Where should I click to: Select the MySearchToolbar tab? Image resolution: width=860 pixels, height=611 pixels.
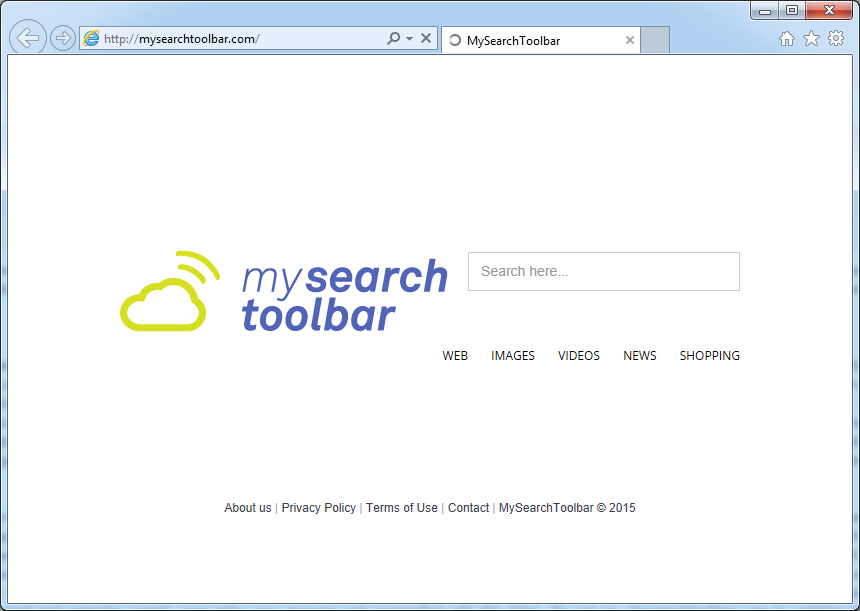[x=541, y=40]
